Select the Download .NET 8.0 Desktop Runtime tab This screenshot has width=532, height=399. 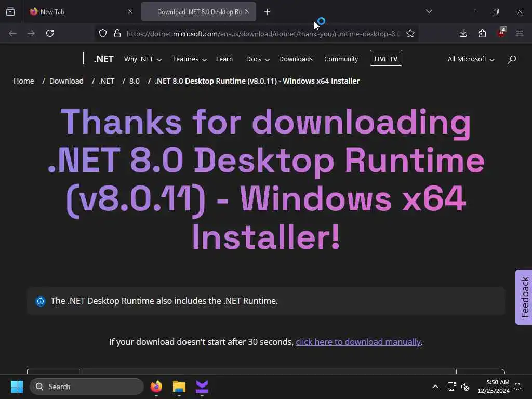[199, 11]
